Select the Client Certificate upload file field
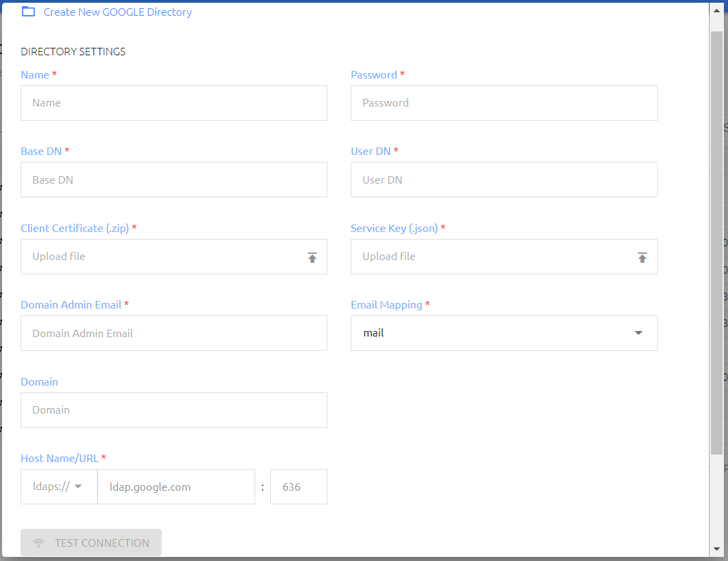 (x=174, y=257)
